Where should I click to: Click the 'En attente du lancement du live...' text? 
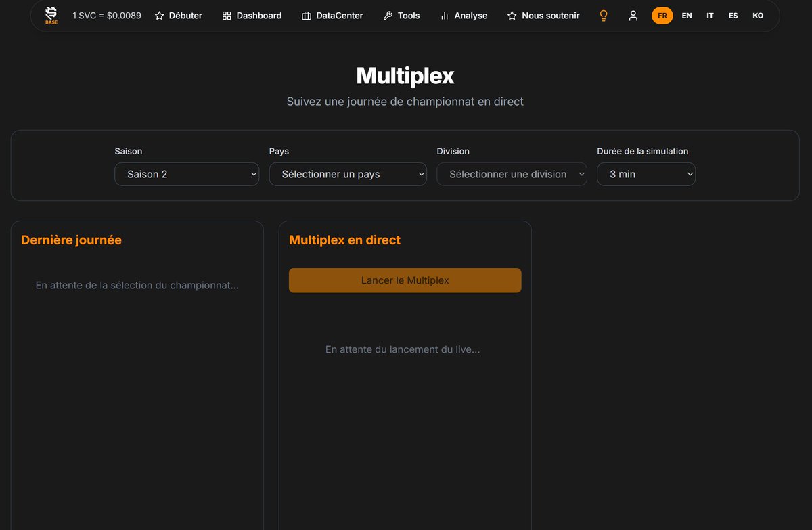[x=403, y=350]
